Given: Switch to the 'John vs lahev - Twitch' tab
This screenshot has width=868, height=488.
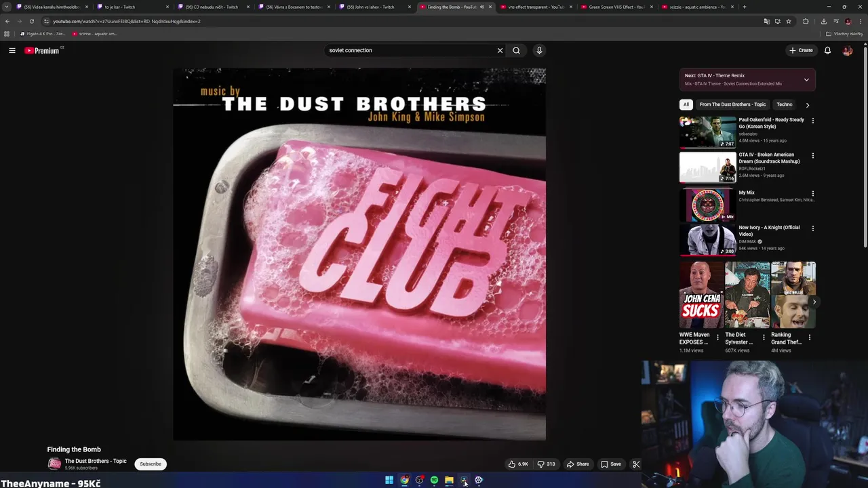Looking at the screenshot, I should [374, 7].
